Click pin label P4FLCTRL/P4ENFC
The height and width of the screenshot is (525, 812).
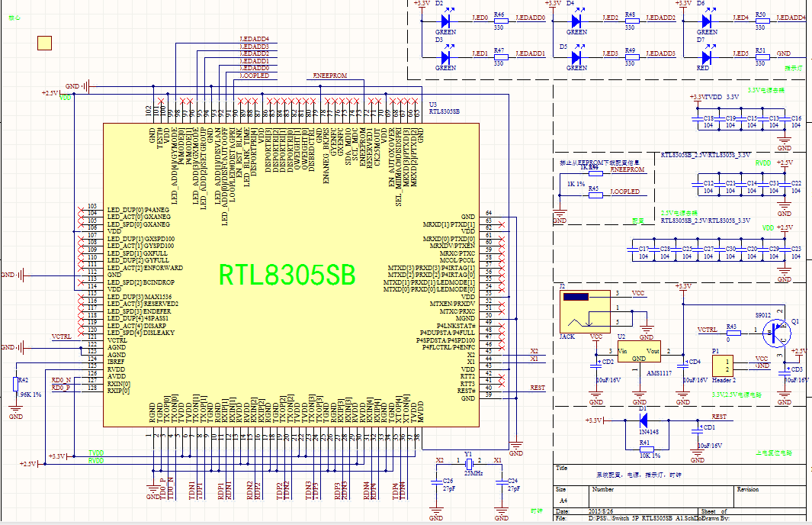(448, 347)
